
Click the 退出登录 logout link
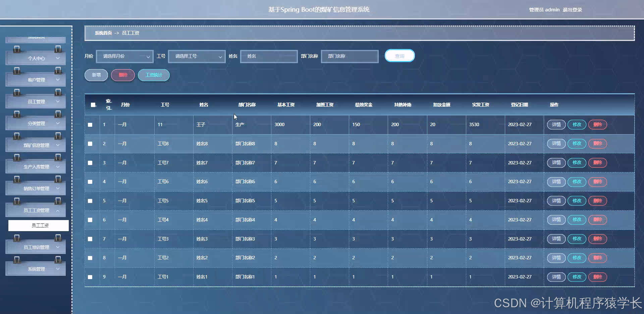pos(572,10)
